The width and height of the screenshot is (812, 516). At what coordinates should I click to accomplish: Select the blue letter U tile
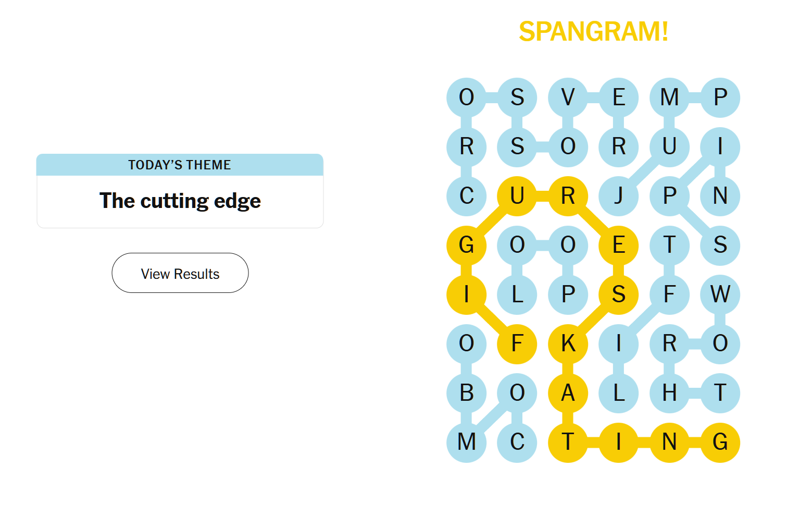[x=669, y=146]
